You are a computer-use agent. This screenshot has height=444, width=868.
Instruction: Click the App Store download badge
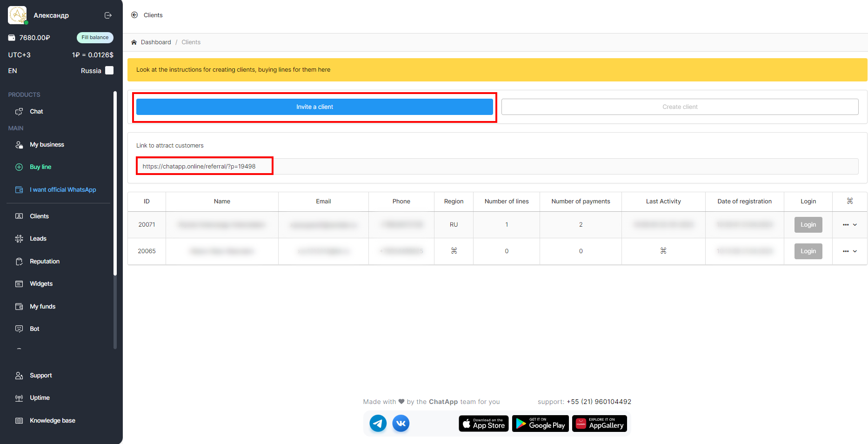click(x=484, y=424)
